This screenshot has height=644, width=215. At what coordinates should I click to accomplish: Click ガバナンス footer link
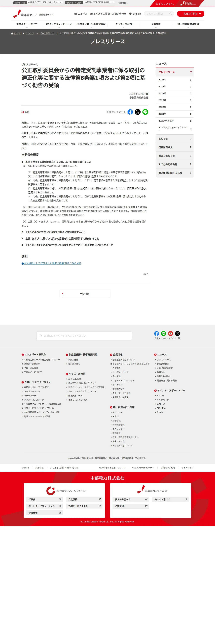click(x=117, y=385)
